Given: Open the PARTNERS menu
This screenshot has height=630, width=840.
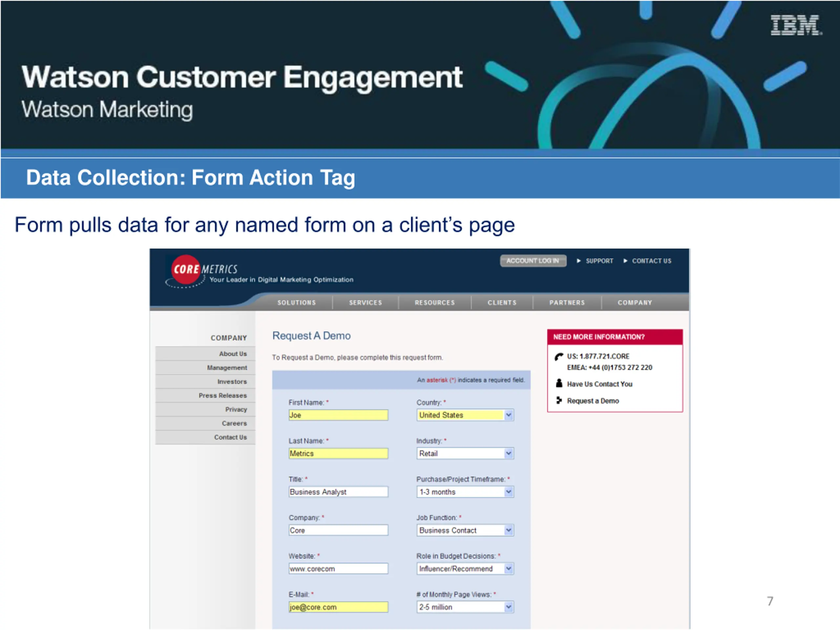Looking at the screenshot, I should (x=567, y=303).
